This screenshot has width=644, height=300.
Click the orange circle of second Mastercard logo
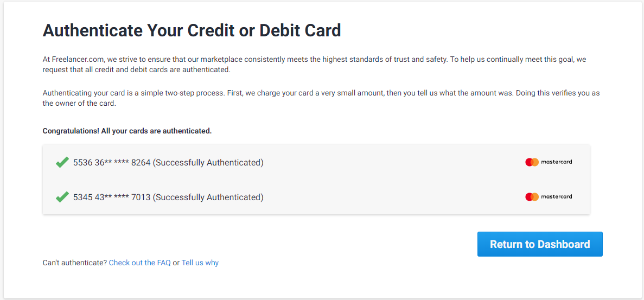535,197
